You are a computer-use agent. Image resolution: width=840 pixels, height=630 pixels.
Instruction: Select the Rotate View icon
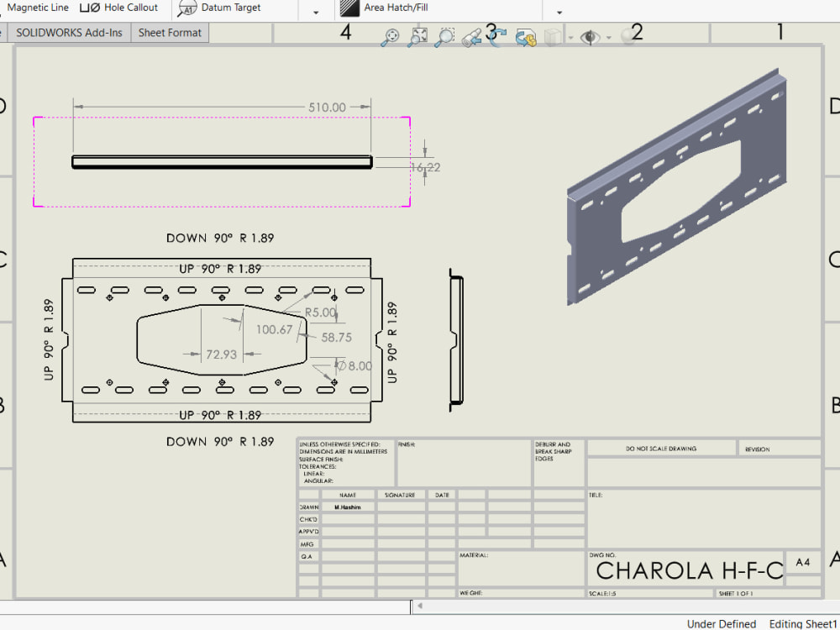[496, 38]
